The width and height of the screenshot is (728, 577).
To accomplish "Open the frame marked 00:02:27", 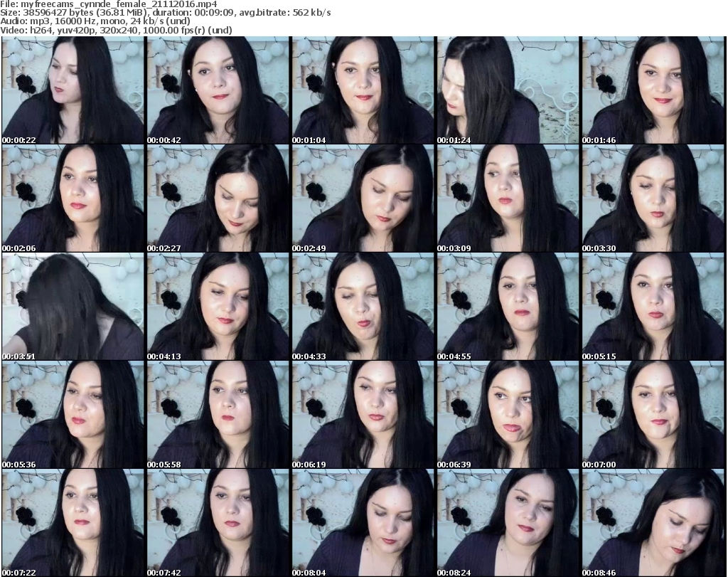I will click(218, 198).
